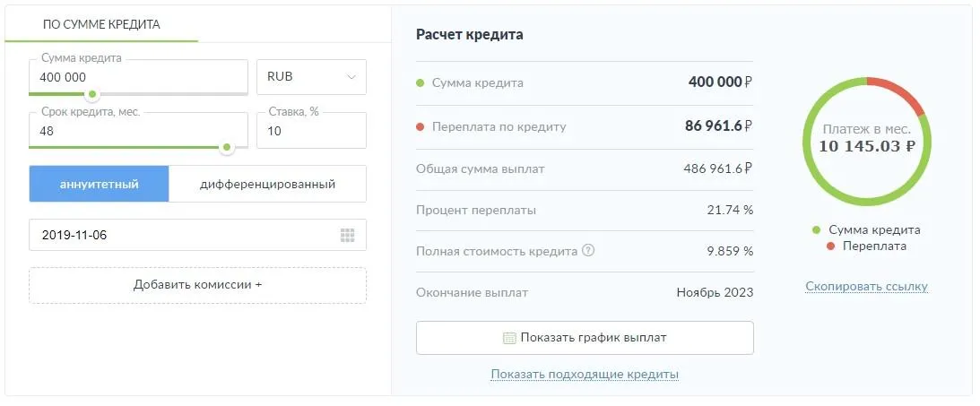Open Показать подходящие кредиты link
Image resolution: width=980 pixels, height=406 pixels.
(585, 374)
